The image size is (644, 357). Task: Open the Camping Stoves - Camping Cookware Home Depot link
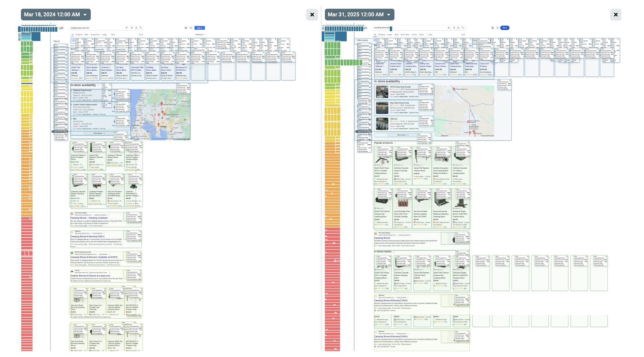(89, 218)
